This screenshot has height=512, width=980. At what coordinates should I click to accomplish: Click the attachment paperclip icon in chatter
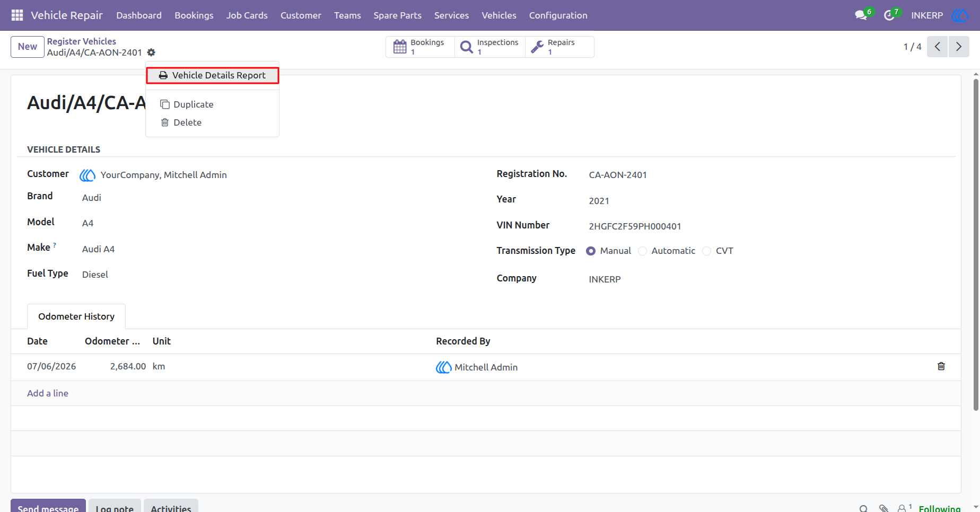click(883, 508)
